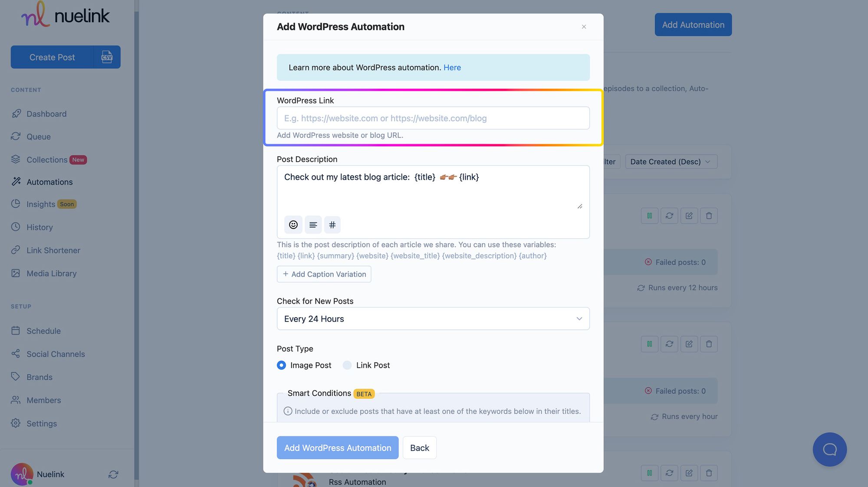Image resolution: width=868 pixels, height=487 pixels.
Task: Click the emoji picker icon in Post Description
Action: pyautogui.click(x=293, y=225)
